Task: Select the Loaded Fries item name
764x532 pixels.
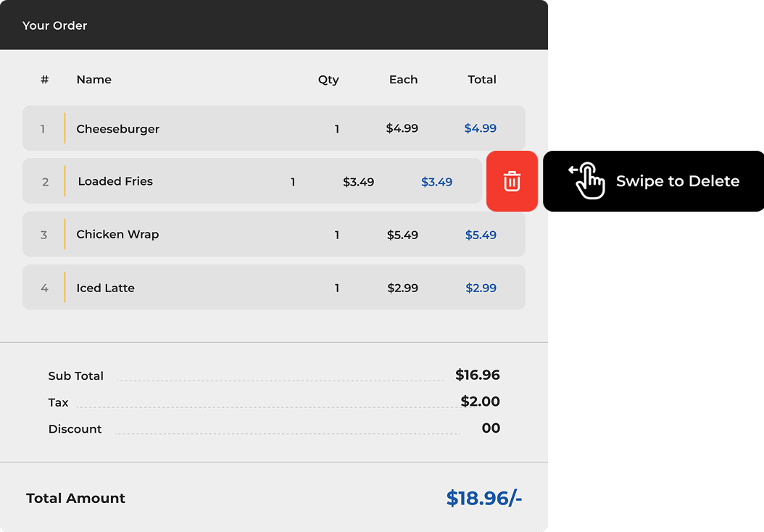Action: point(115,181)
